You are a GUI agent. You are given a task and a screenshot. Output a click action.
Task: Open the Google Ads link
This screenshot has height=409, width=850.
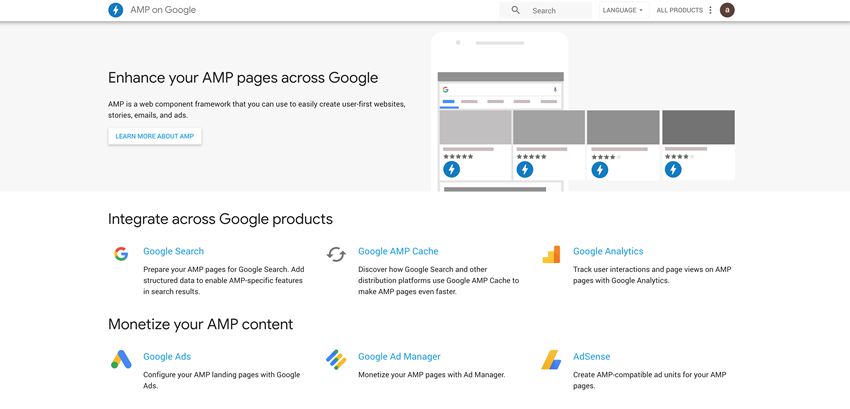pyautogui.click(x=167, y=356)
